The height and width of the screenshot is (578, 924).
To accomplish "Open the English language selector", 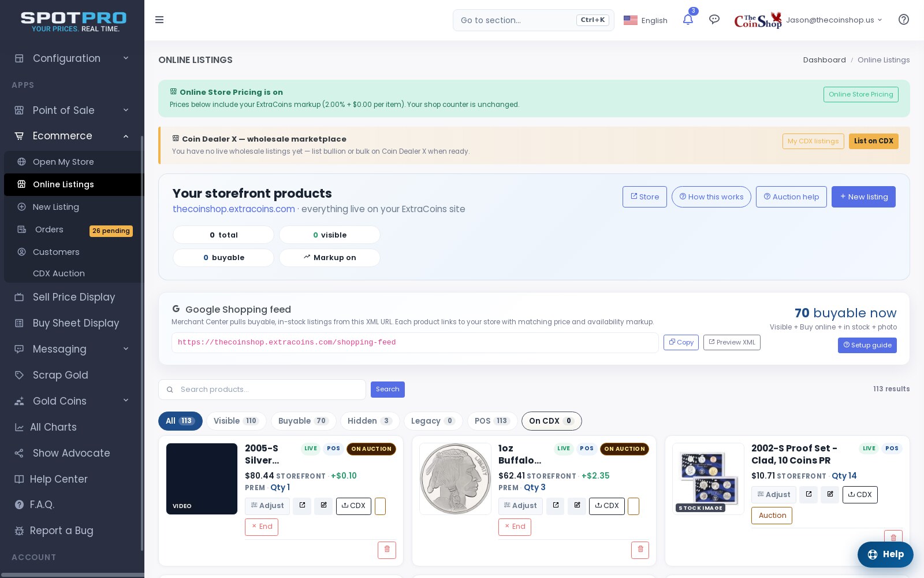I will (646, 20).
